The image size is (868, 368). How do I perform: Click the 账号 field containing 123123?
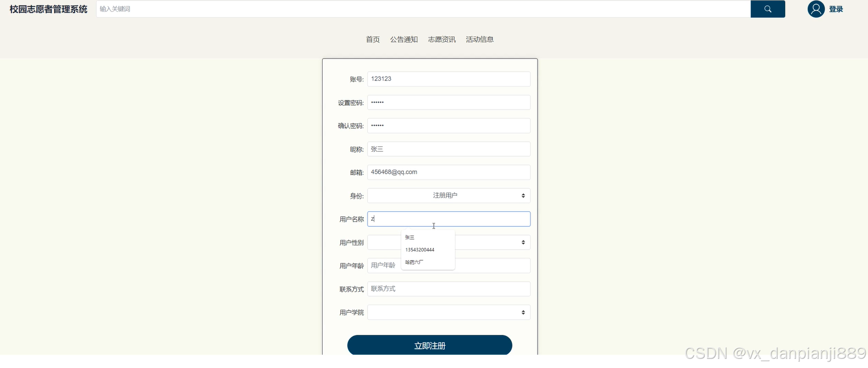point(449,79)
